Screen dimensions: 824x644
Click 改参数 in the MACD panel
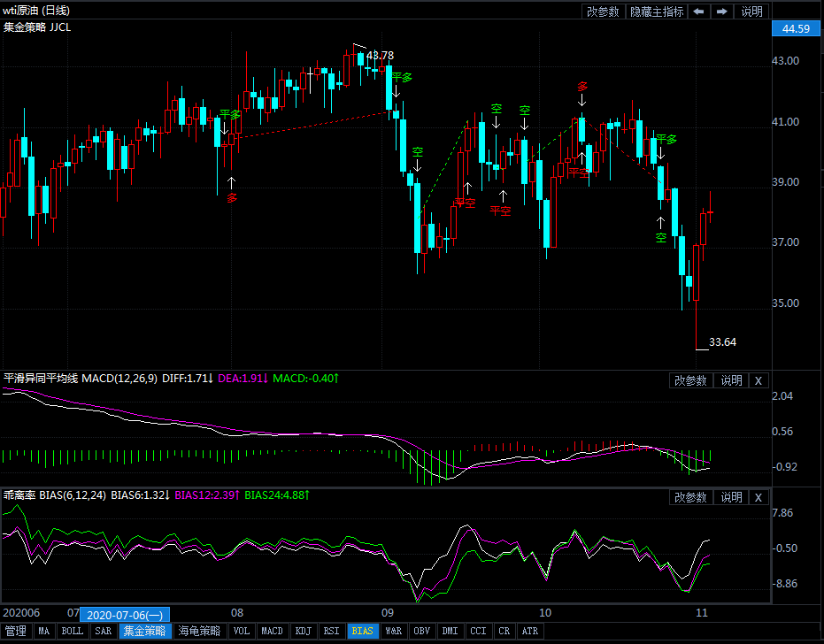click(x=691, y=380)
